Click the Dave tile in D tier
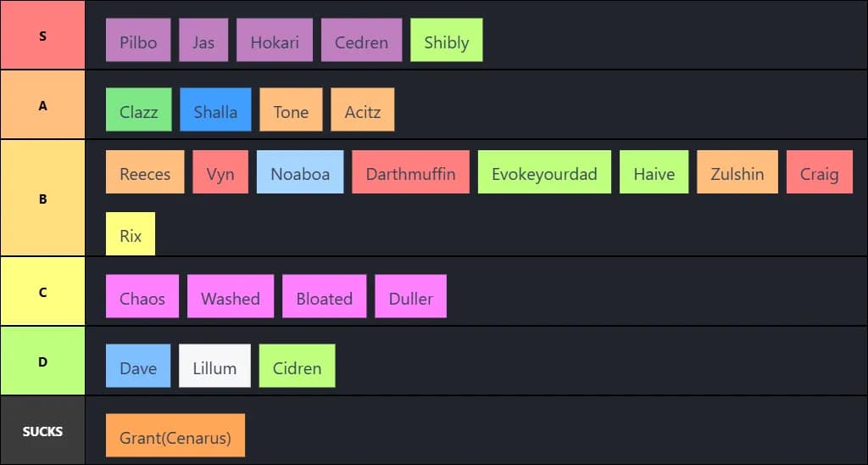This screenshot has height=465, width=868. click(x=137, y=367)
